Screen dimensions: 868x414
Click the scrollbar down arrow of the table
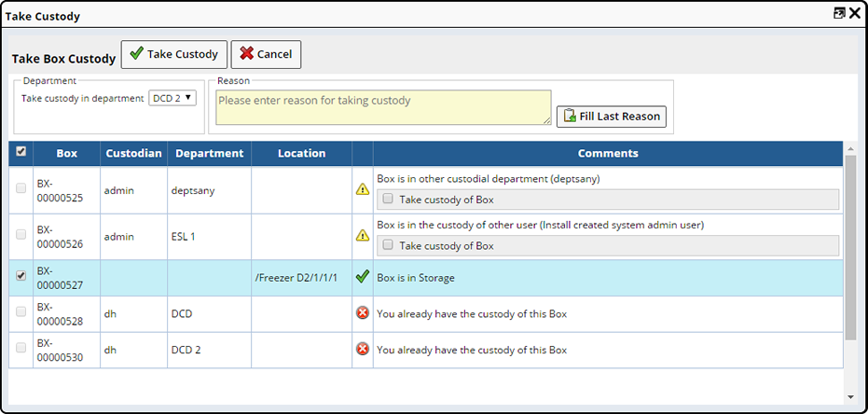coord(851,397)
